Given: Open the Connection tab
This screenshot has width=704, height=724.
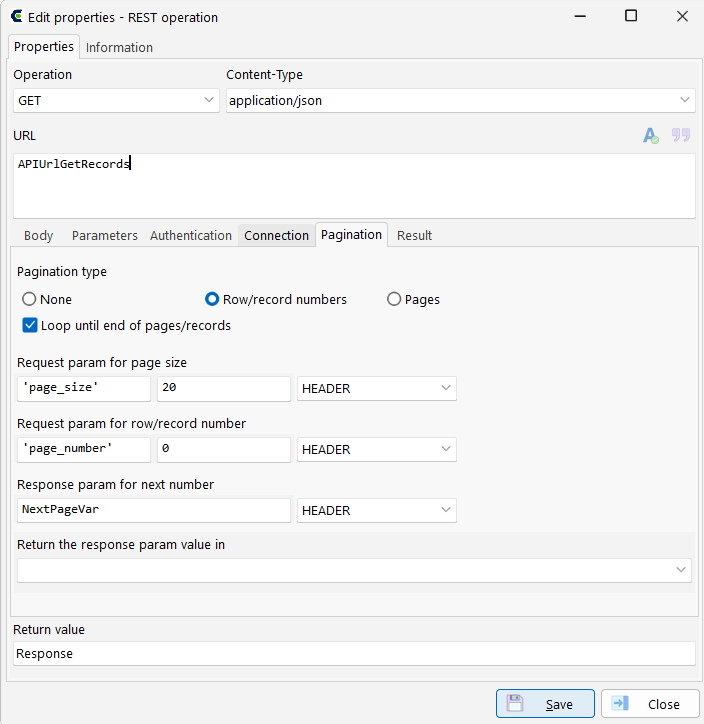Looking at the screenshot, I should [x=276, y=235].
